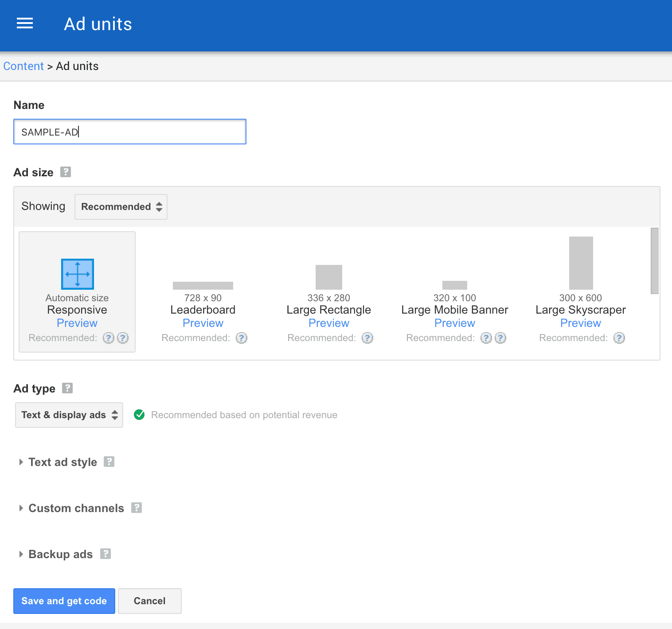Click inside the Name text field
Screen dimensions: 672x629
coord(129,132)
